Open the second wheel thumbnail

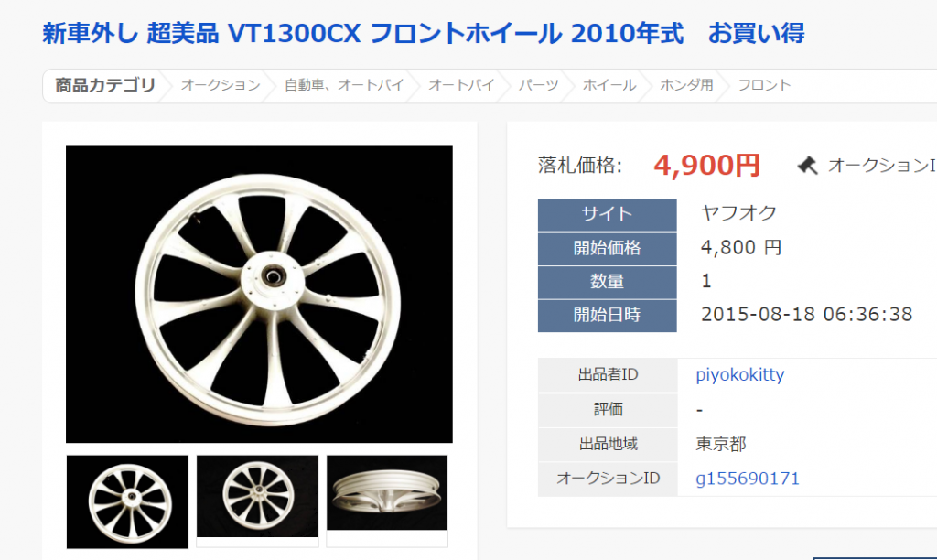pyautogui.click(x=257, y=496)
